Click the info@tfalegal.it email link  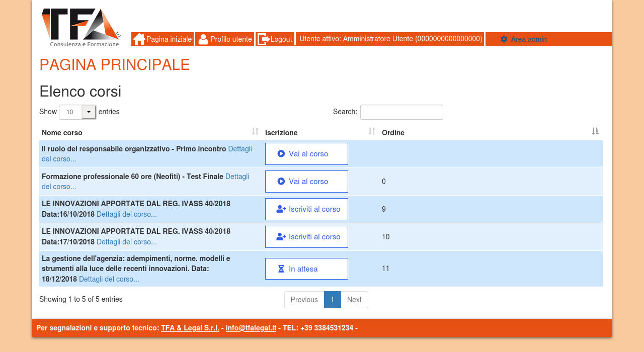pyautogui.click(x=251, y=328)
